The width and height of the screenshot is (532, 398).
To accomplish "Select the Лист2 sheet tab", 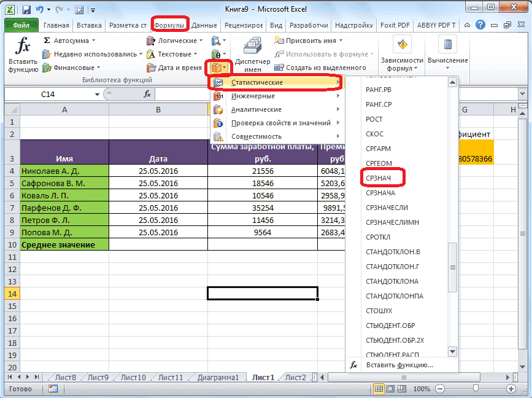I will click(296, 378).
